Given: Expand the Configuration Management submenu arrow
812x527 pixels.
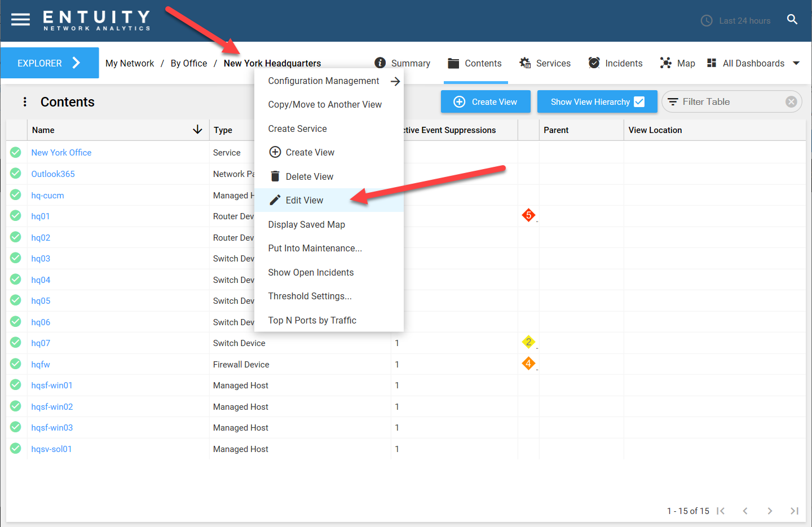Looking at the screenshot, I should (395, 81).
